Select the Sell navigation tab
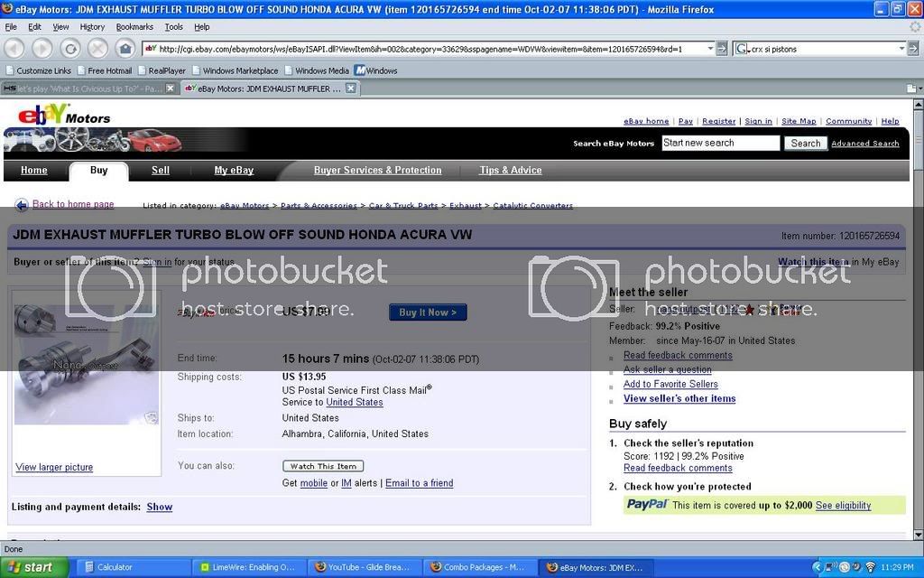 (160, 170)
